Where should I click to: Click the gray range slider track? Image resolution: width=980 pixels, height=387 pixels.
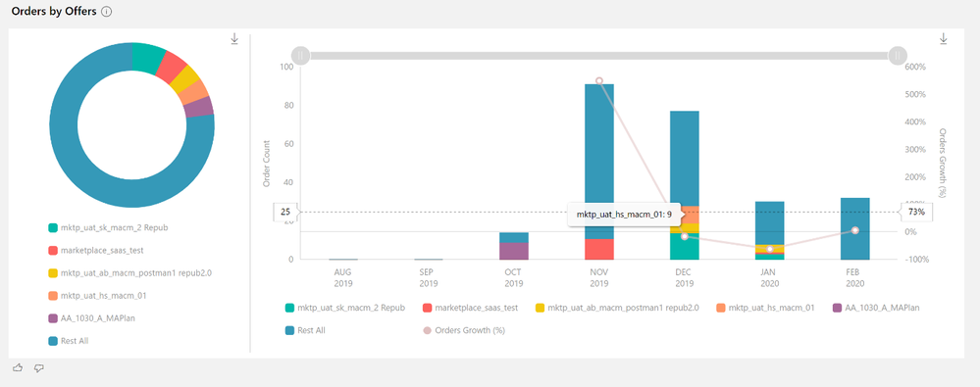[598, 56]
